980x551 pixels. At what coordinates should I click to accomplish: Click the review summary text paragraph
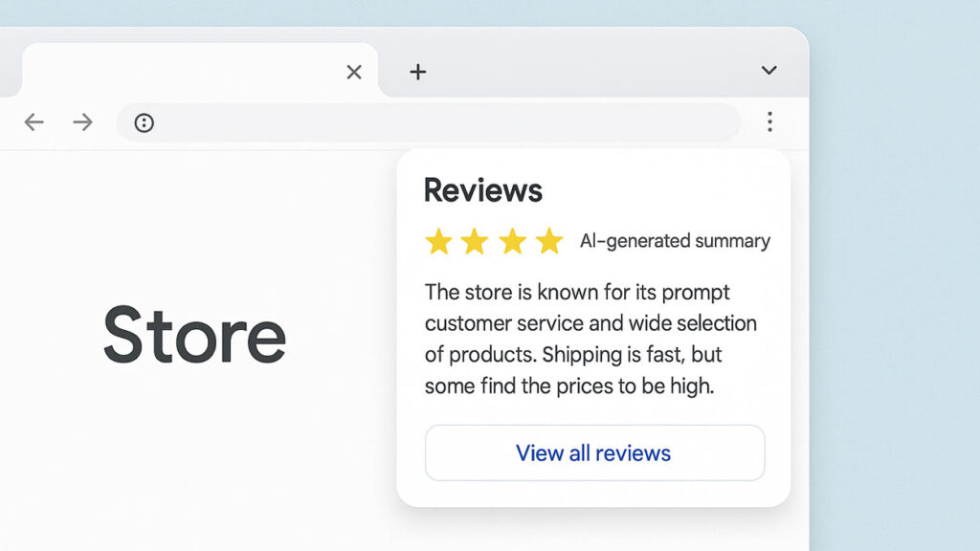(x=589, y=339)
